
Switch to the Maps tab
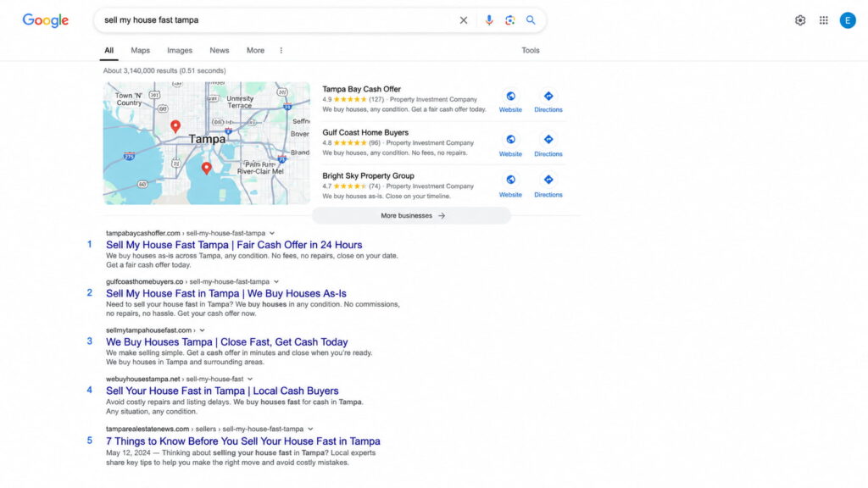tap(140, 50)
